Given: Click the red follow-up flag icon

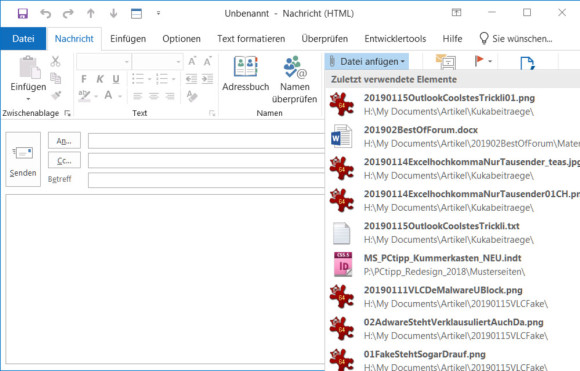Looking at the screenshot, I should 479,61.
